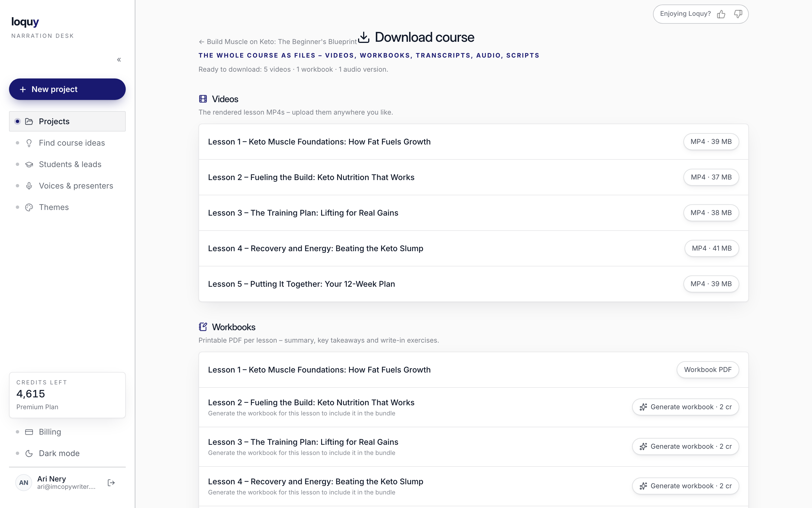Collapse the sidebar with the double chevron

click(x=119, y=60)
